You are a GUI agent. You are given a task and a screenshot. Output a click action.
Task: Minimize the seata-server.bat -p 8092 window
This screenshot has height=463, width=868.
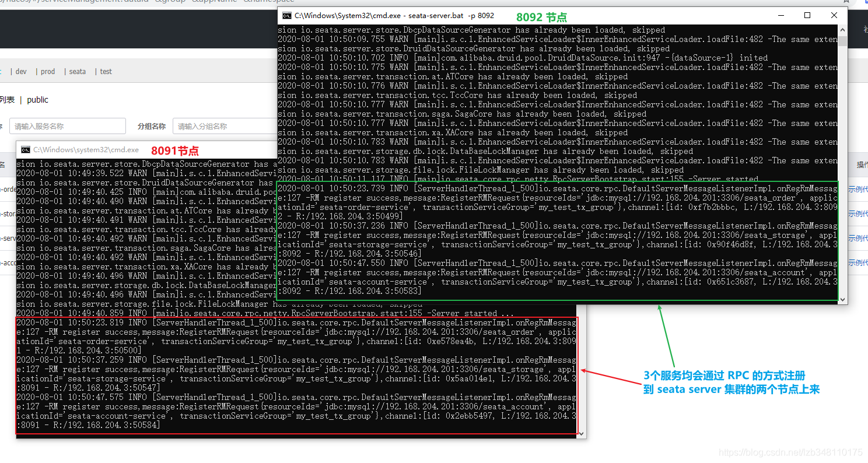click(780, 16)
